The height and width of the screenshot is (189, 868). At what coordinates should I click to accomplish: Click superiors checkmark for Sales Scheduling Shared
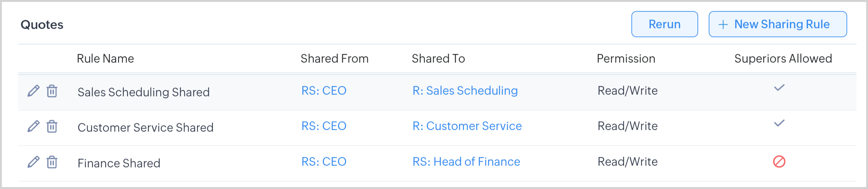pyautogui.click(x=779, y=88)
